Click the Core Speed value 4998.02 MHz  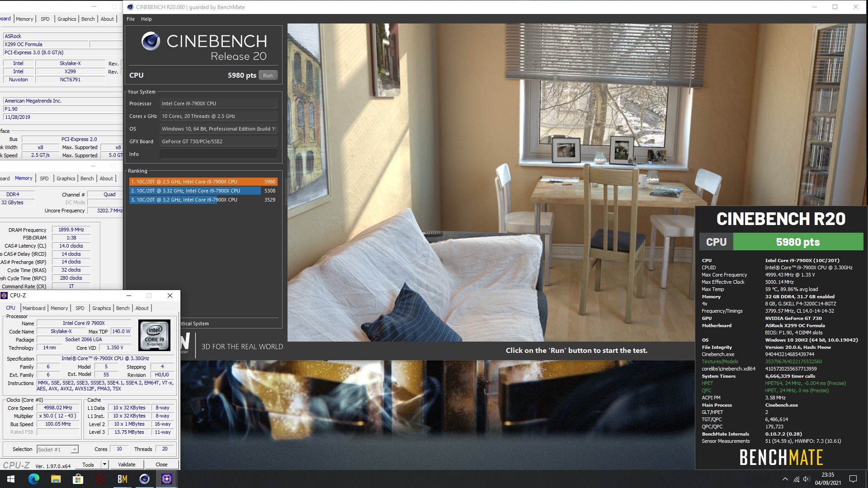pos(58,408)
